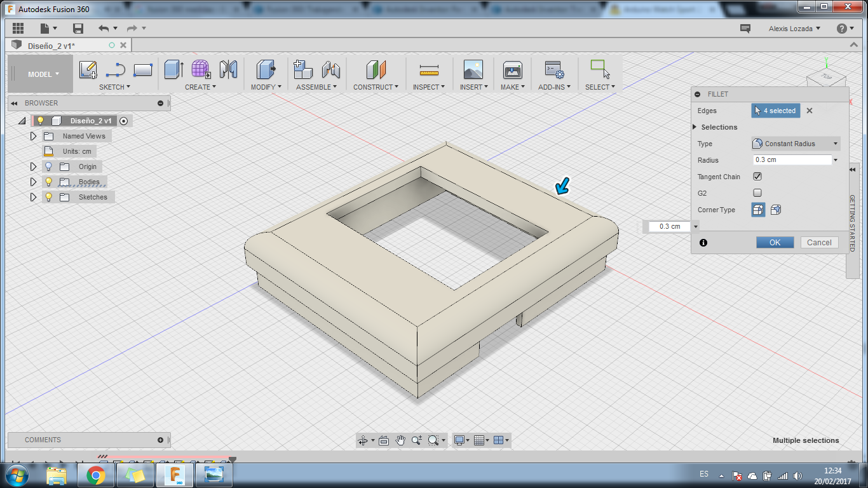This screenshot has height=488, width=868.
Task: Click the Insert image icon
Action: 473,69
